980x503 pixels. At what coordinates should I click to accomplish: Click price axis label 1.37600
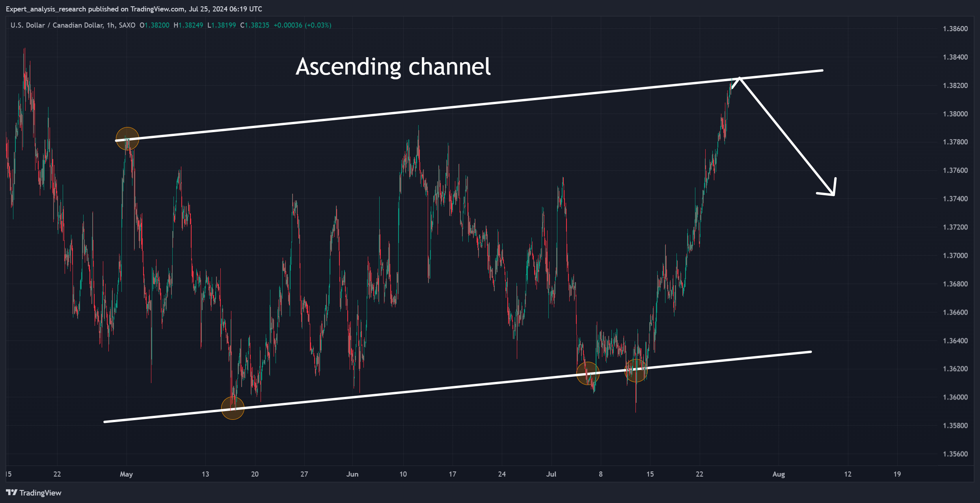pos(955,170)
